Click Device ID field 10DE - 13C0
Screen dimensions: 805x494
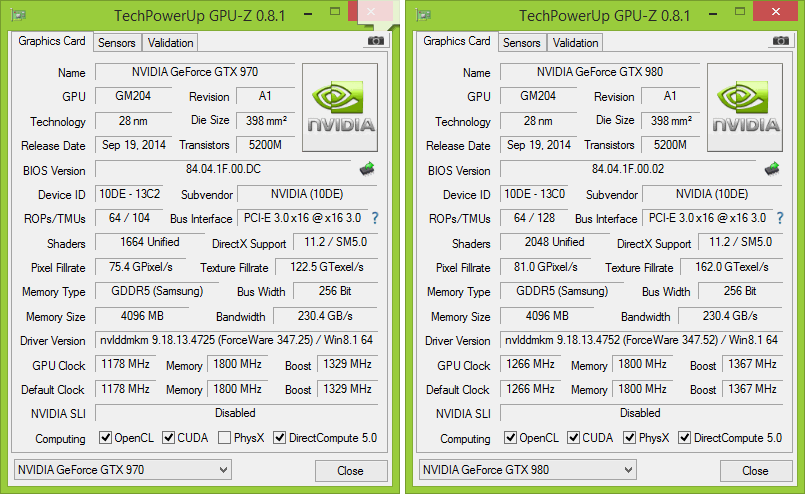[534, 194]
